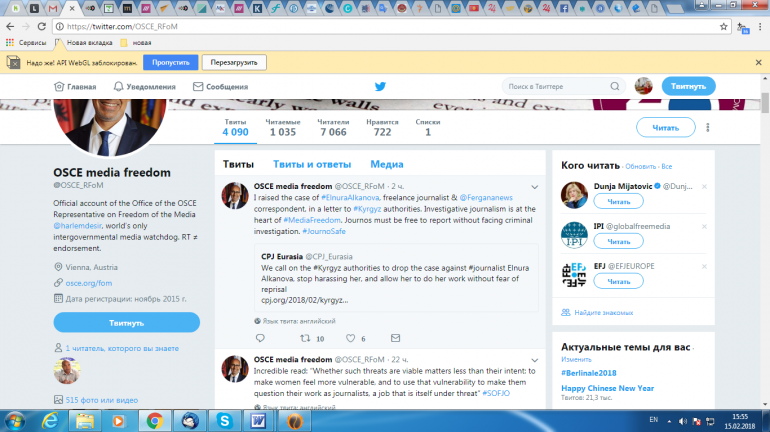Open @Fergananews mention link
The height and width of the screenshot is (432, 770).
[x=486, y=197]
